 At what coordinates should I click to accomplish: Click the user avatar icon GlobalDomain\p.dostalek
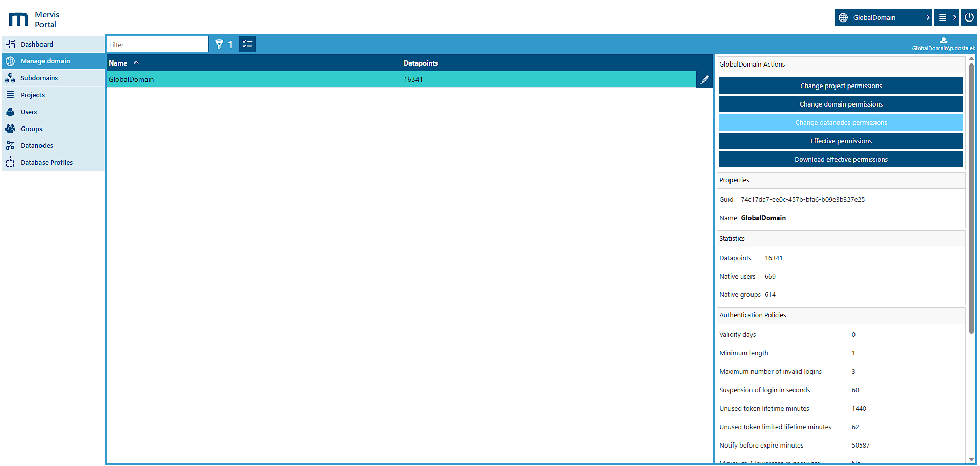click(944, 40)
